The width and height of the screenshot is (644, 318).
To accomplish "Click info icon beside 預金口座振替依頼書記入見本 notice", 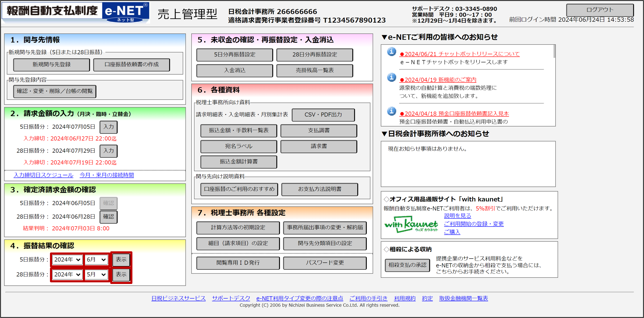I will click(x=392, y=111).
